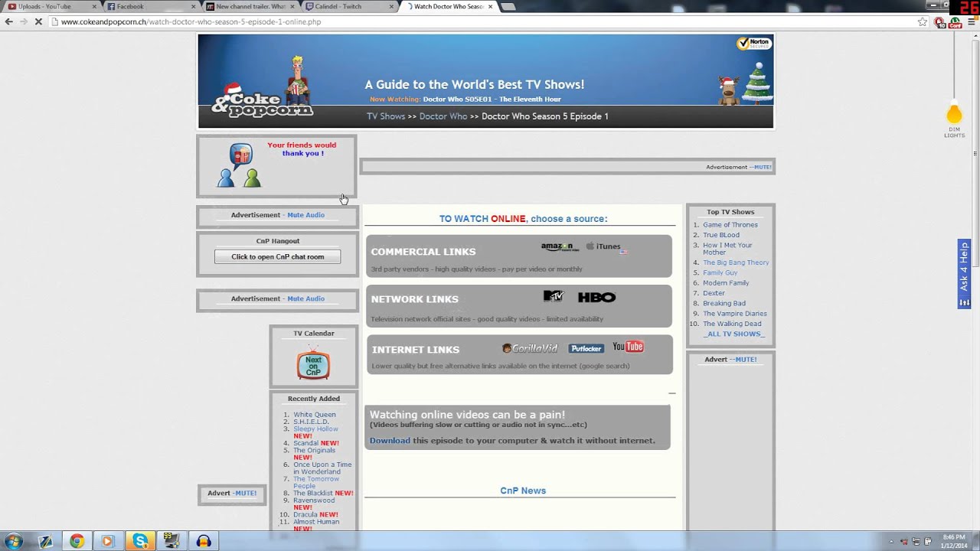Open Once Upon a Time in Wonderland
Image resolution: width=980 pixels, height=551 pixels.
point(322,468)
